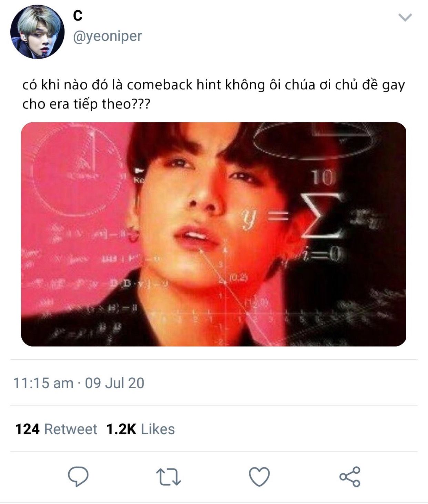Open the @yeoniper profile picture
The width and height of the screenshot is (428, 504).
(37, 32)
